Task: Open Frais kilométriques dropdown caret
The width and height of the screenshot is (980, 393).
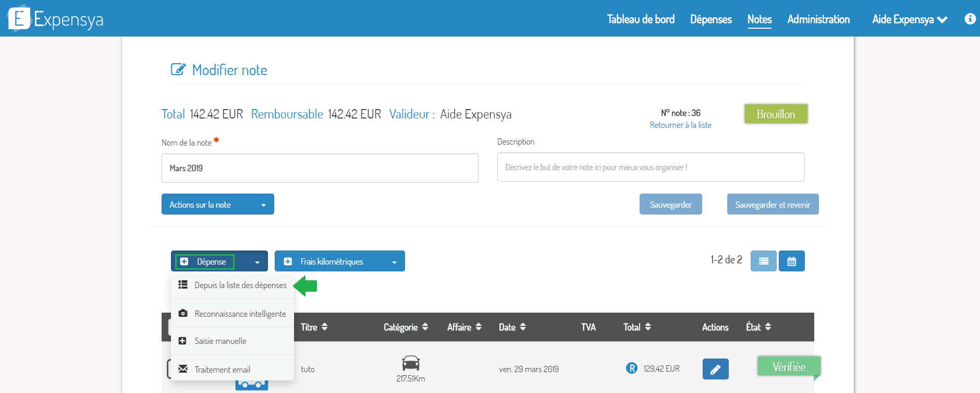Action: point(394,262)
